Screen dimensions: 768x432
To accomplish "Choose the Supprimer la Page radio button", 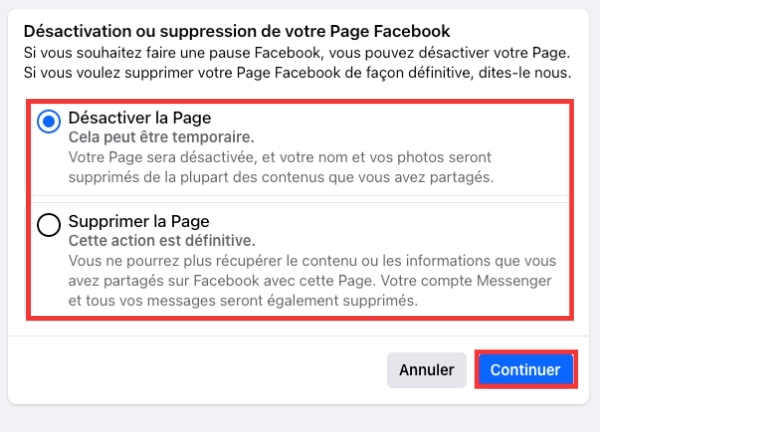I will 48,225.
